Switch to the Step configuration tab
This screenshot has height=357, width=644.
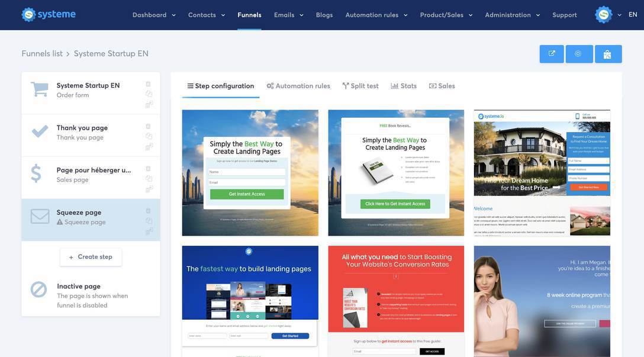pyautogui.click(x=221, y=86)
